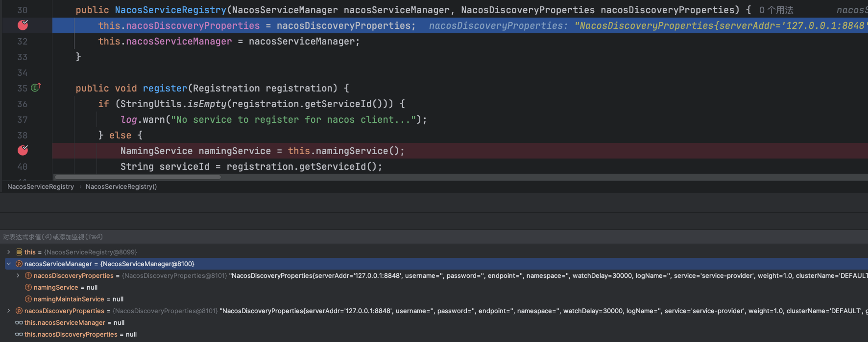Click '{NacosServiceRegistry@8099}' value in variables
The width and height of the screenshot is (868, 342).
[x=91, y=252]
